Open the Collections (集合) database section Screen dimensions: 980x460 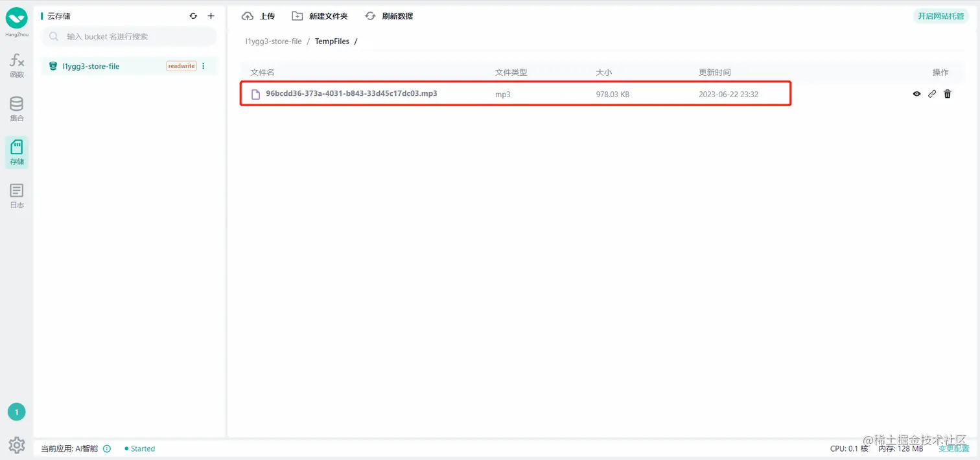click(x=17, y=109)
